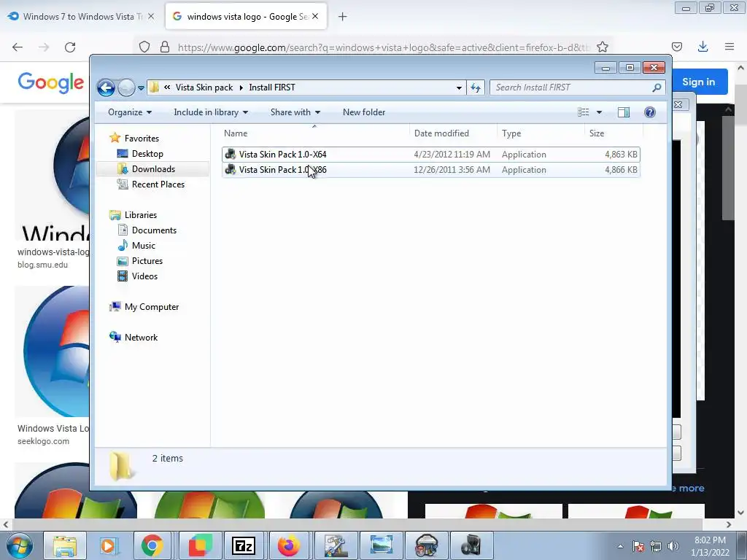
Task: Select 'Vista Skin pack' in the address breadcrumb
Action: coord(204,87)
